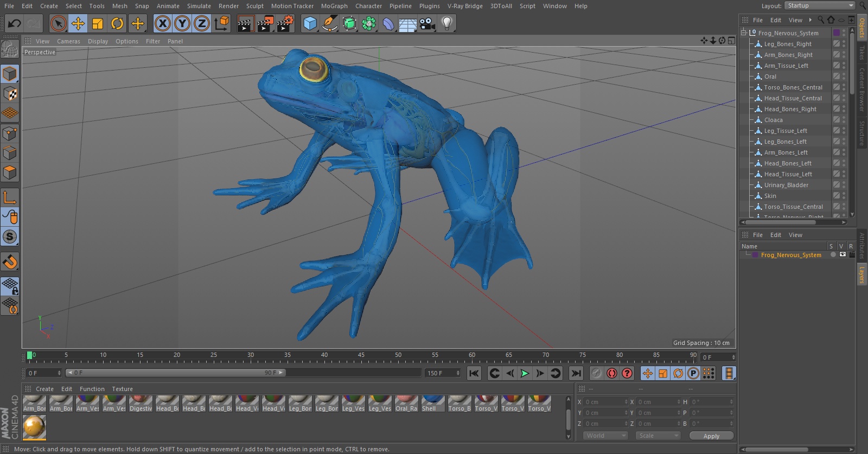Open Objects panel search icon
Viewport: 868px width, 454px height.
coord(821,20)
